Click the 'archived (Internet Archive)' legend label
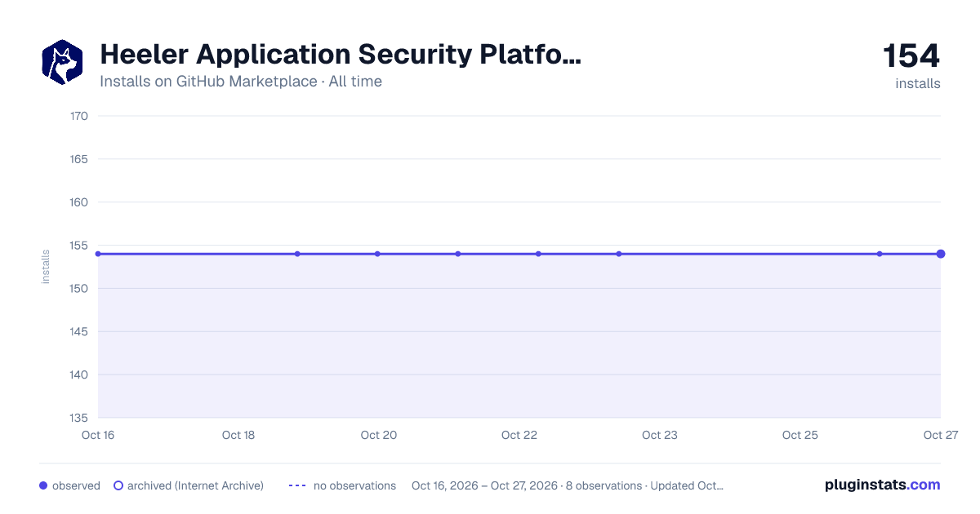980x514 pixels. click(x=195, y=485)
